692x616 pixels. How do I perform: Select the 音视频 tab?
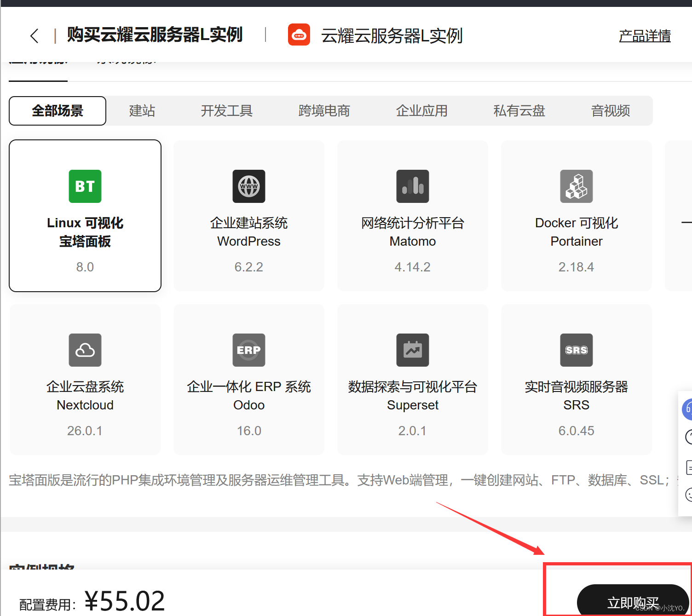point(611,111)
